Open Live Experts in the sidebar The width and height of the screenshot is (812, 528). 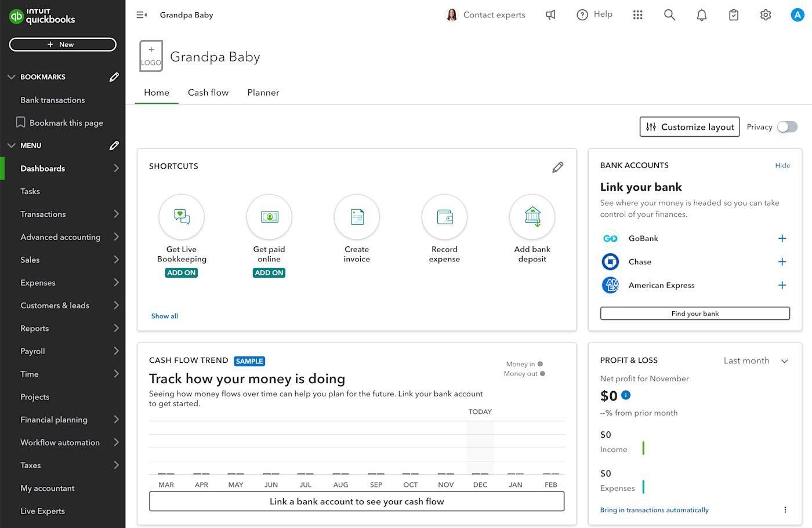(43, 511)
